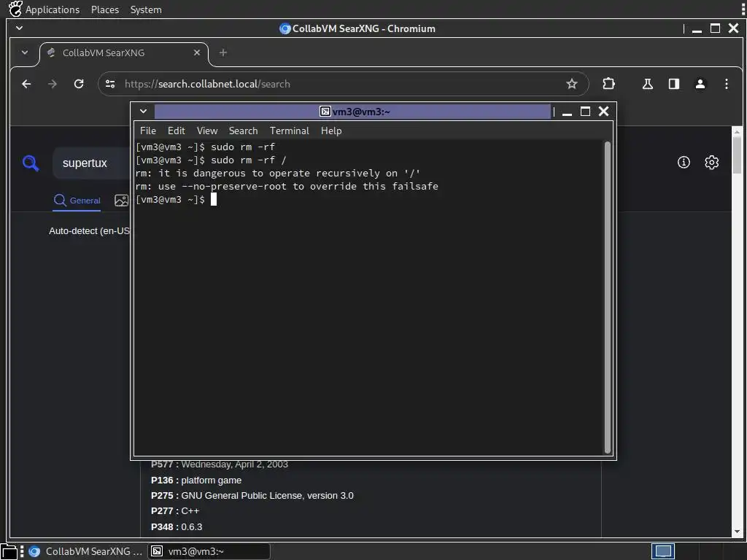Click the top panel three-dot handle
This screenshot has height=560, width=747.
click(x=743, y=9)
